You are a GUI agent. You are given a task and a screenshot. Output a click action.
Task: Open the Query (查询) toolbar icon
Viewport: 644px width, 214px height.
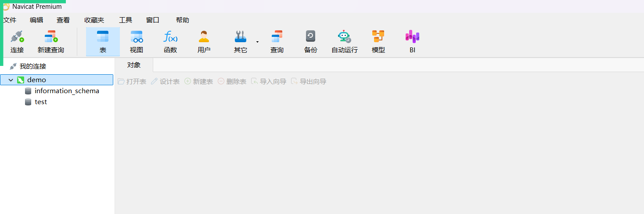277,37
